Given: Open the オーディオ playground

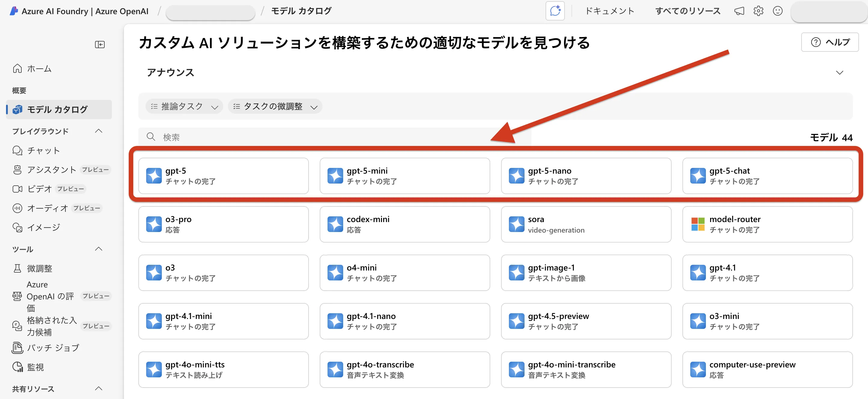Looking at the screenshot, I should [x=47, y=208].
